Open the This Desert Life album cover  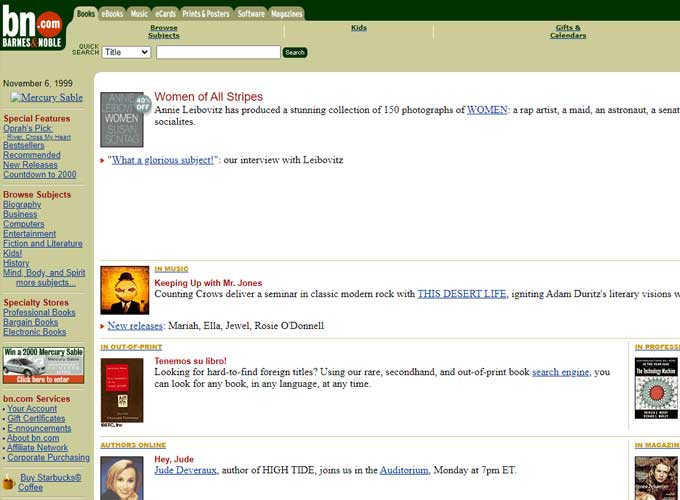[125, 290]
